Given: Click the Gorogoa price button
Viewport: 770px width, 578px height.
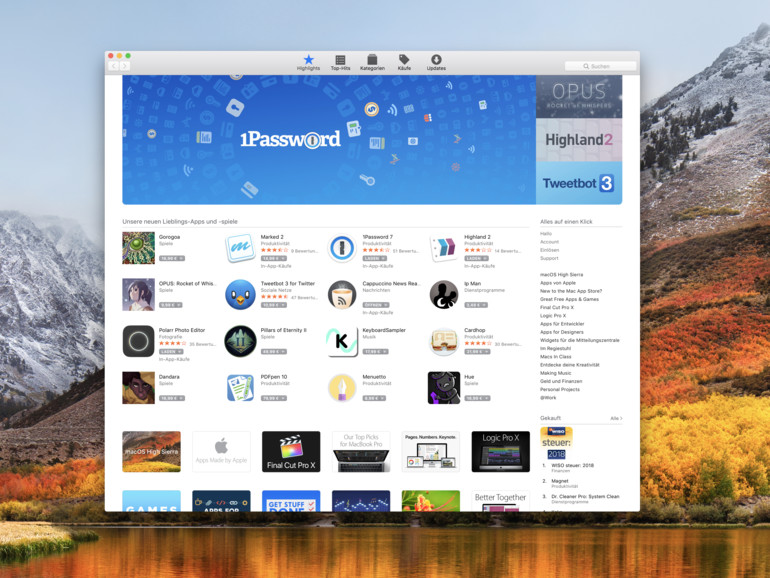Looking at the screenshot, I should coord(172,258).
